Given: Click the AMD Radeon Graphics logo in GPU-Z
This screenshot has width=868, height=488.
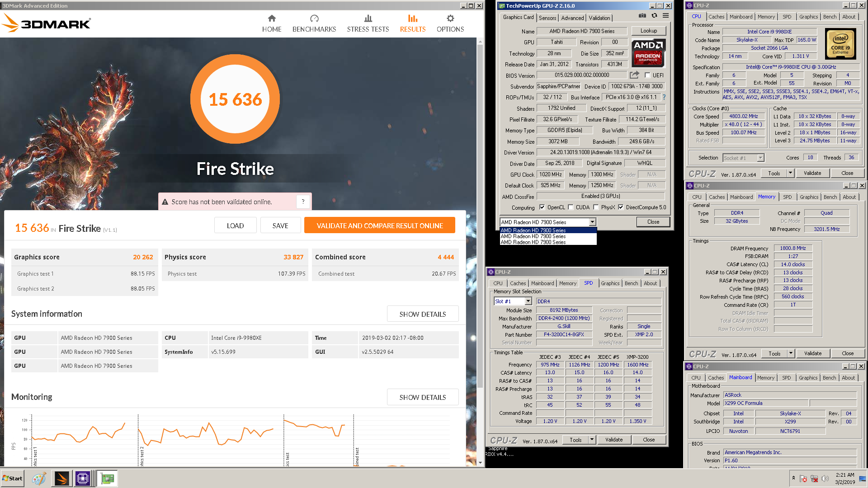Looking at the screenshot, I should click(x=648, y=53).
